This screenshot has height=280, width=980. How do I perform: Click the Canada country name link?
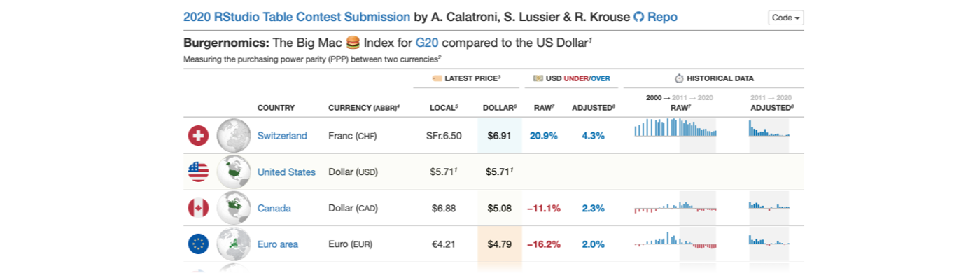274,209
